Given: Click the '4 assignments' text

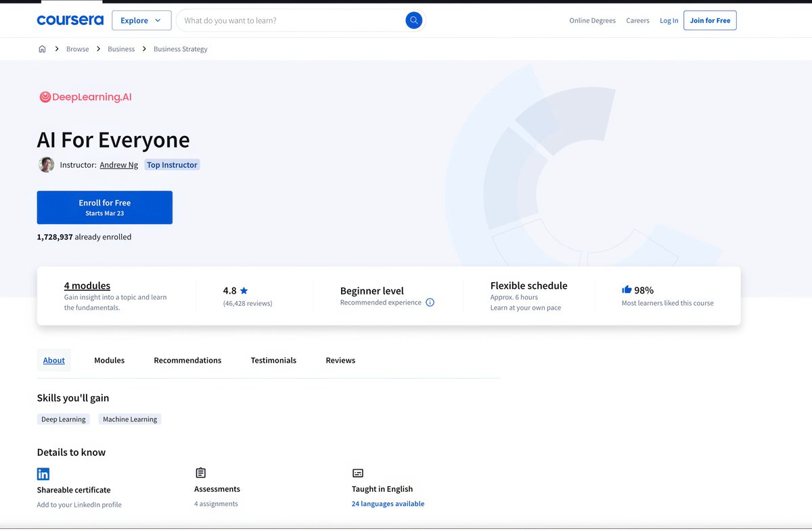Looking at the screenshot, I should (x=216, y=503).
